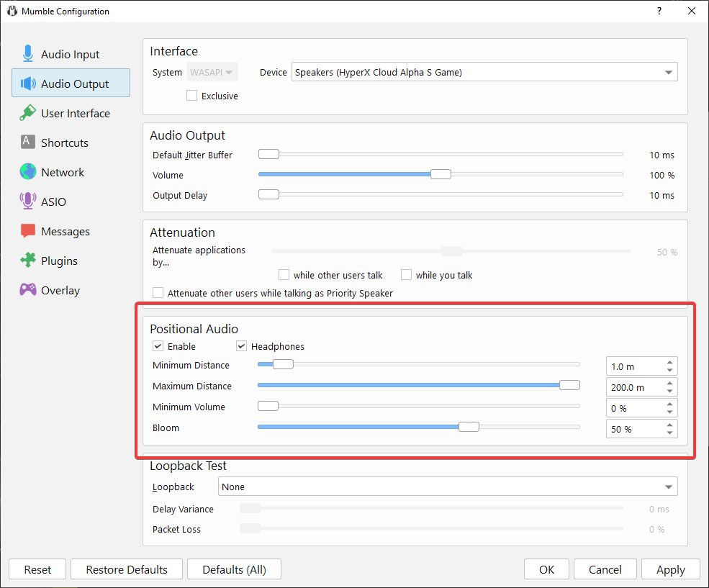709x588 pixels.
Task: Decrease Minimum Distance with down arrow
Action: tap(669, 371)
